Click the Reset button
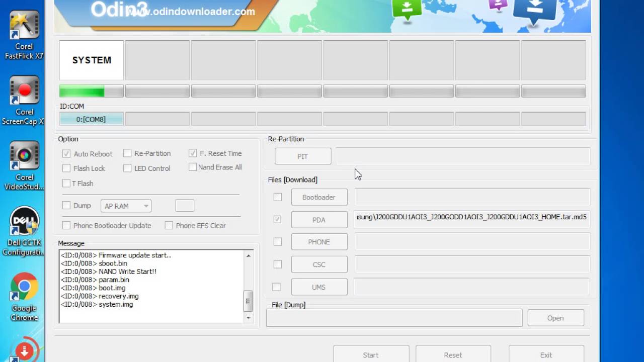 pos(453,354)
